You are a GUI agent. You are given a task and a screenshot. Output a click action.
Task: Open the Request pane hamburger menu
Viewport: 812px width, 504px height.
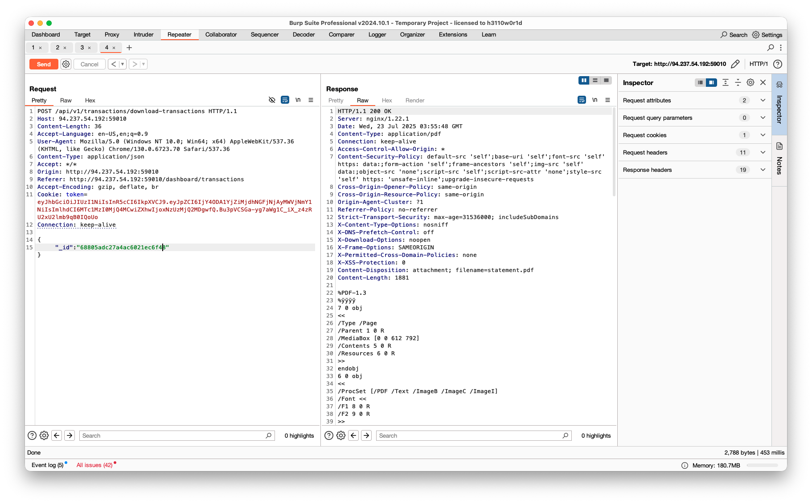311,100
